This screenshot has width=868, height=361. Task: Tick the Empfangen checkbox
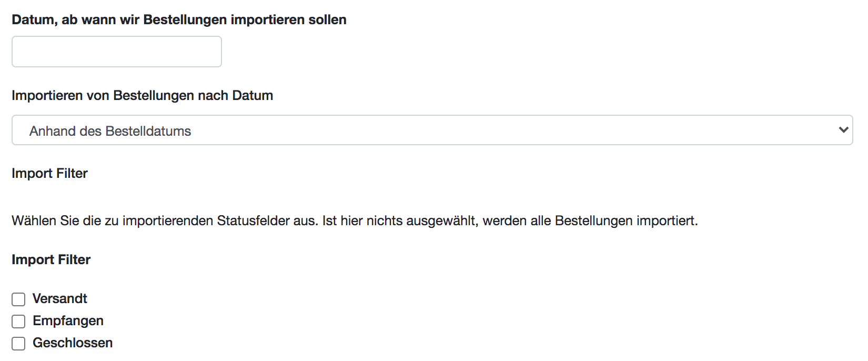pyautogui.click(x=18, y=322)
